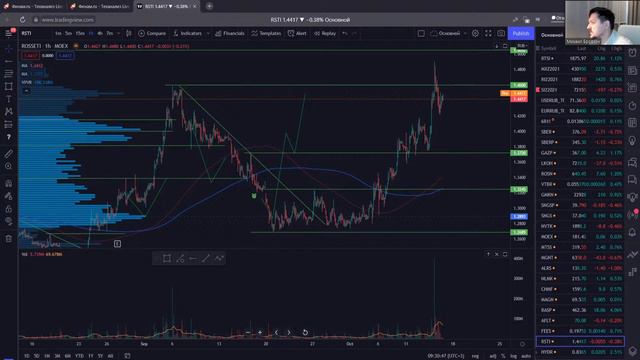Remove drawings with trash icon
640x360 pixels.
(8, 239)
